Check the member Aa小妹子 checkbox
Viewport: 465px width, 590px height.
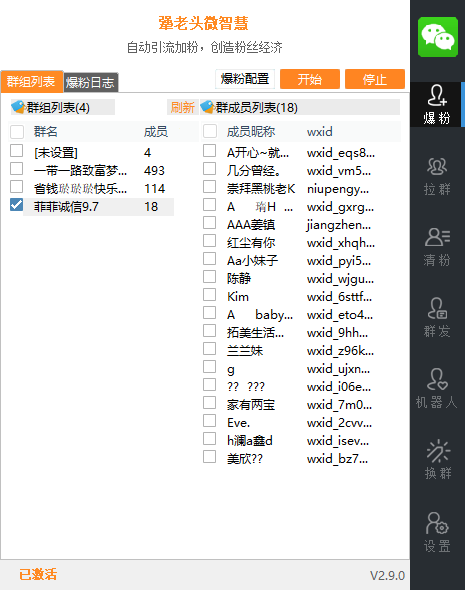coord(210,259)
